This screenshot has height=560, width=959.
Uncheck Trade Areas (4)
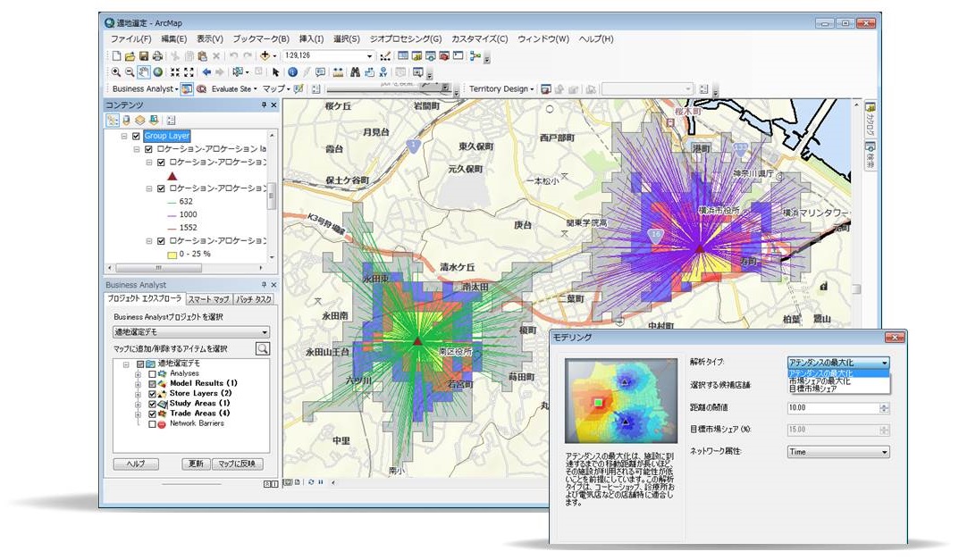coord(152,414)
